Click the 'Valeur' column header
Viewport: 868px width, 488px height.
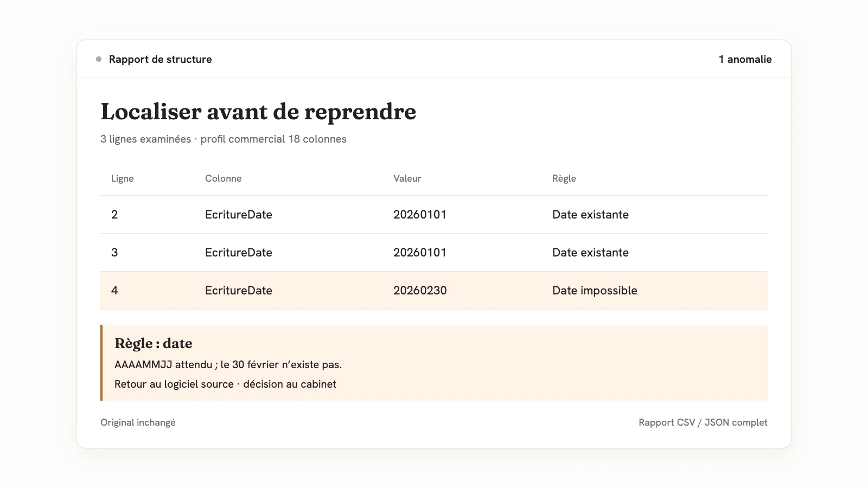click(407, 178)
